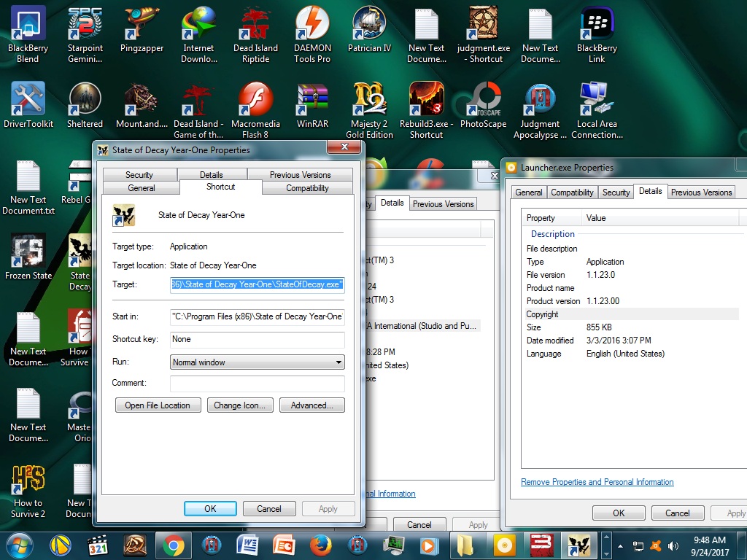Screen dimensions: 747x560
Task: Open General tab in State of Decay properties
Action: click(142, 188)
